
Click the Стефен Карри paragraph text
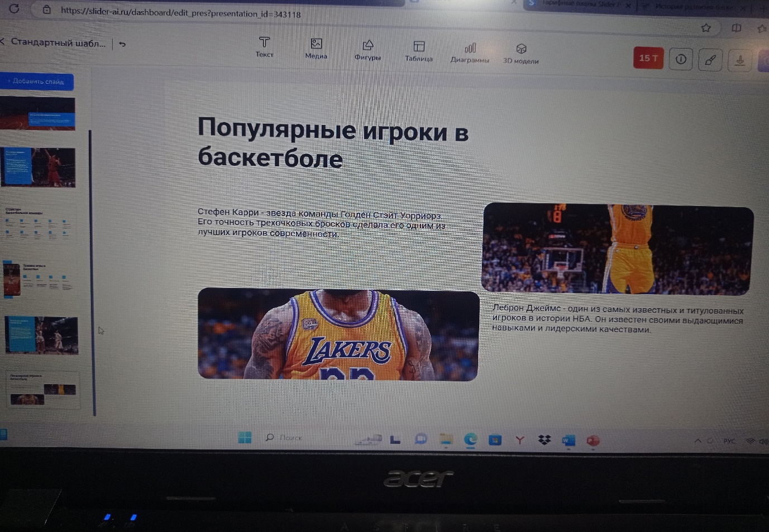(322, 223)
